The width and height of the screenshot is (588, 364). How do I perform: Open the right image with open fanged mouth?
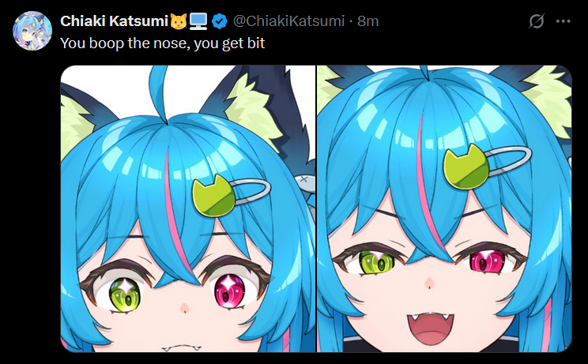coord(444,208)
